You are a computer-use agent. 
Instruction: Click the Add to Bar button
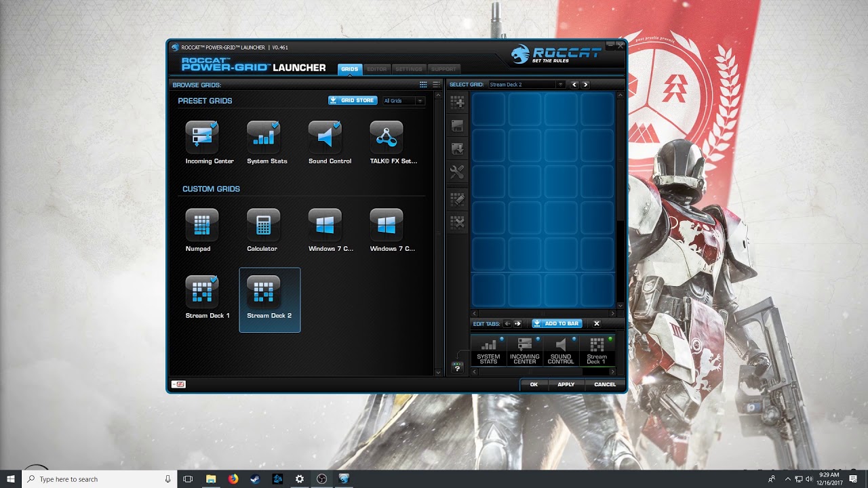[x=557, y=324]
